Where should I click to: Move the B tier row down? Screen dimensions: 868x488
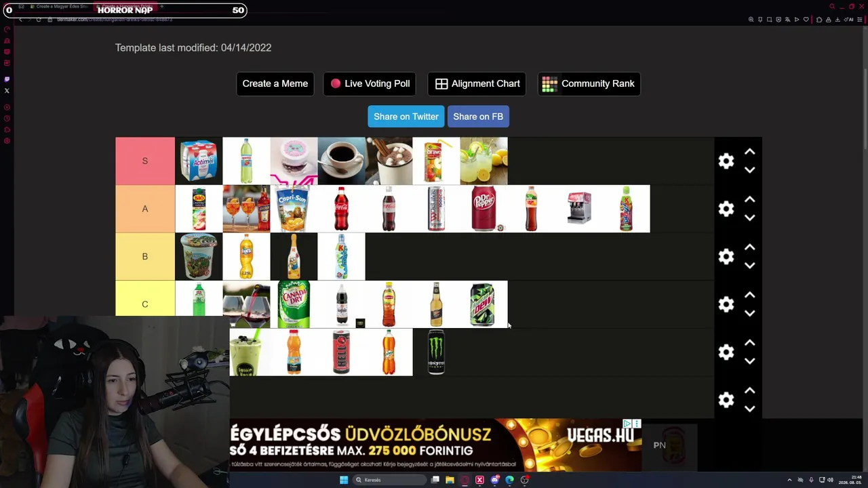click(x=750, y=266)
